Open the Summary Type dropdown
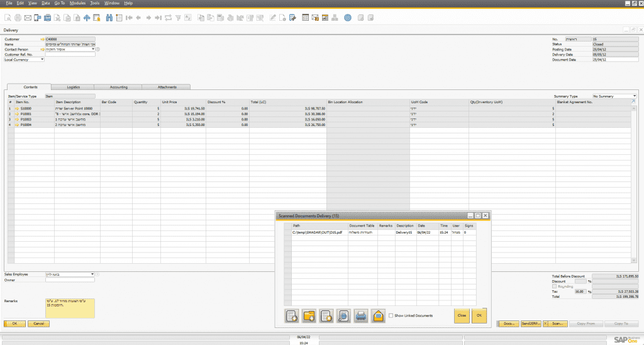 tap(634, 96)
